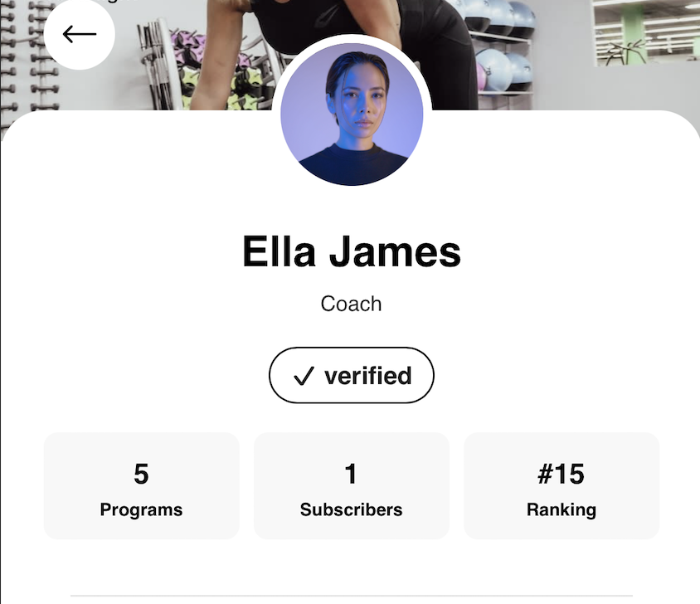The width and height of the screenshot is (700, 604).
Task: Open the 5 Programs stat card
Action: (x=142, y=485)
